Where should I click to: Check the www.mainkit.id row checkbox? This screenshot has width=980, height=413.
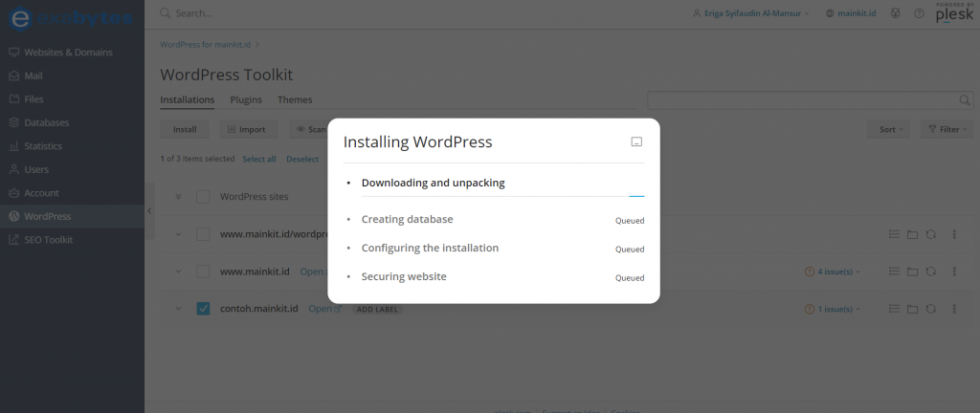pos(203,272)
